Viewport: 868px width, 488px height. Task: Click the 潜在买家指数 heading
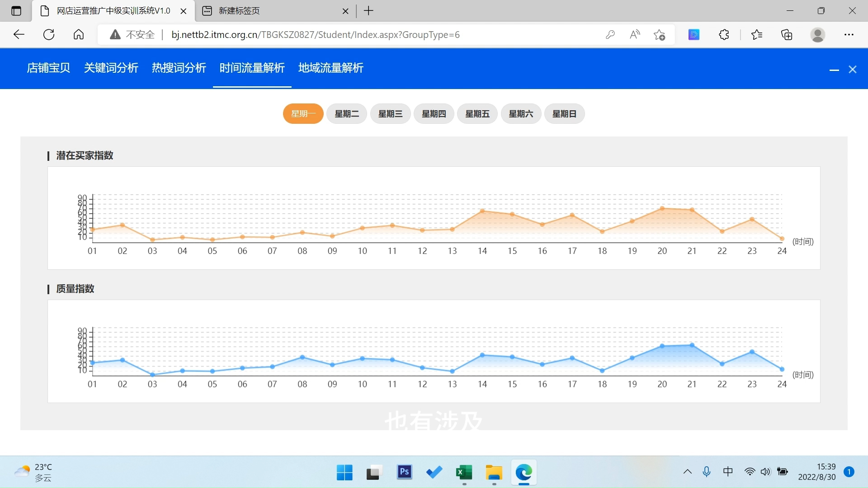85,155
